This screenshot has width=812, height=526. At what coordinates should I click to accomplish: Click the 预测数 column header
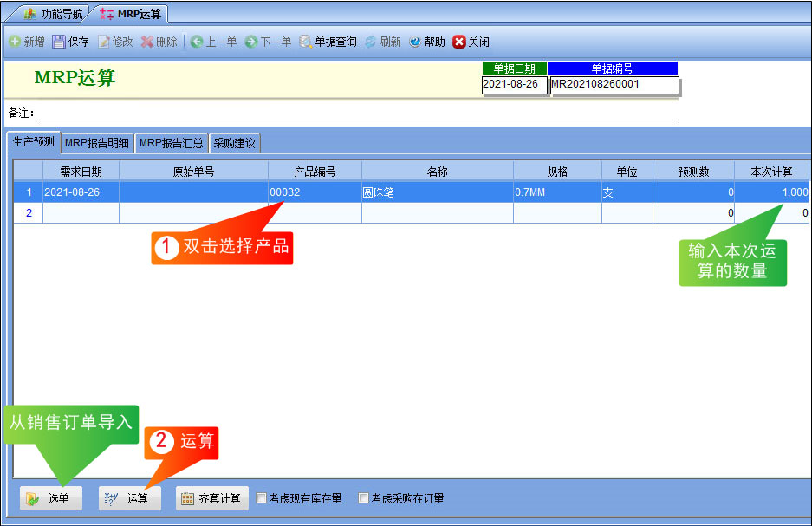pyautogui.click(x=693, y=172)
